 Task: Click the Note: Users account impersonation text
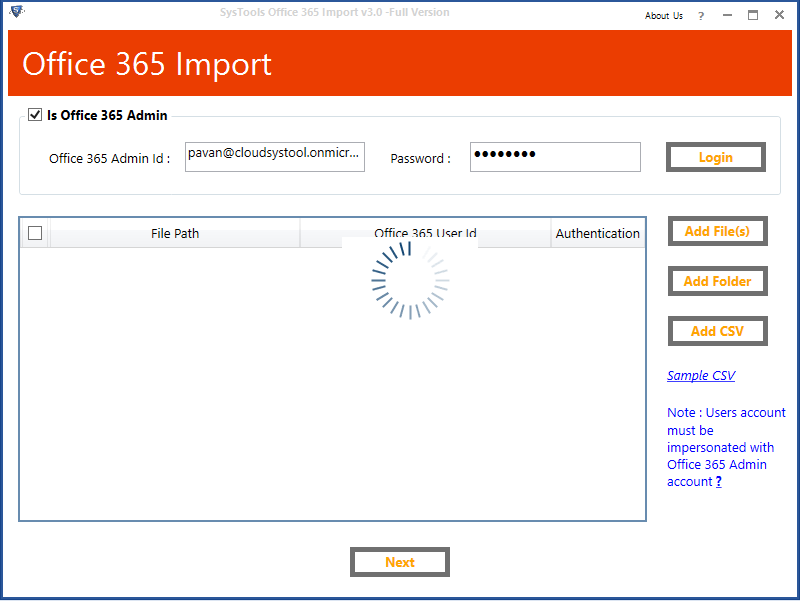pyautogui.click(x=726, y=447)
